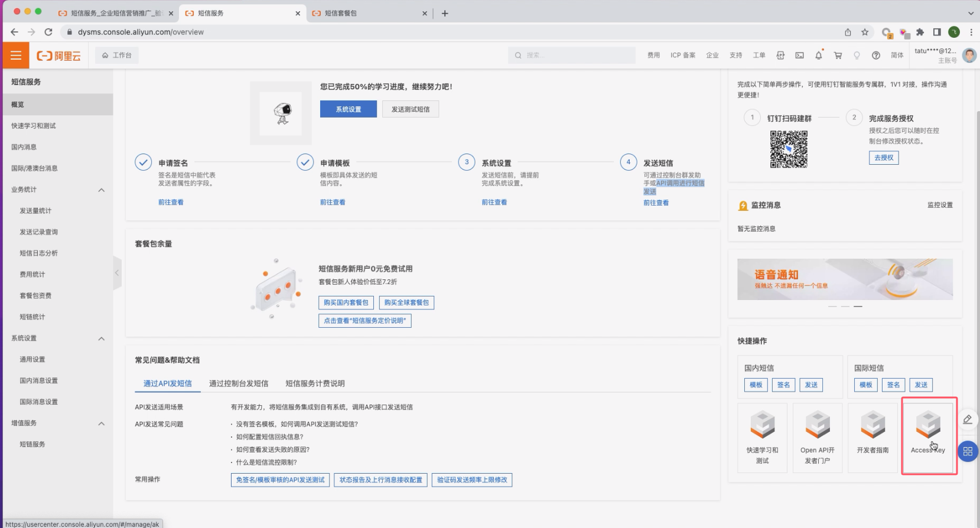The height and width of the screenshot is (528, 980).
Task: Open 工单 in the top menu
Action: point(759,56)
